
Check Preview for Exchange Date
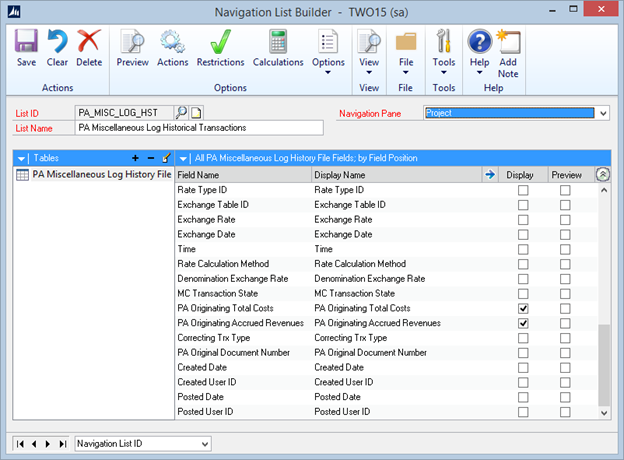click(x=565, y=234)
